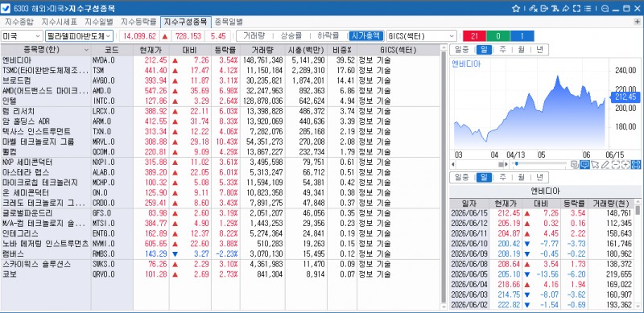Open the GICS(섹터) classification dropdown

[421, 36]
